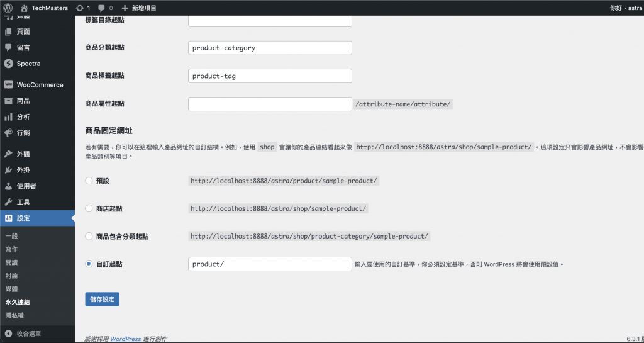644x343 pixels.
Task: Click the /attribute-name/attribute/ code text
Action: click(x=403, y=104)
